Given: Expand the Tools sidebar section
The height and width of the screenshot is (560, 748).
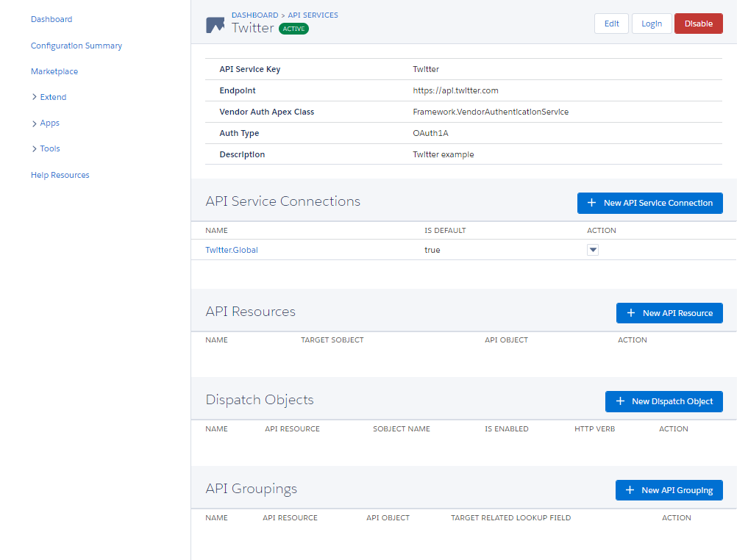Looking at the screenshot, I should 46,148.
